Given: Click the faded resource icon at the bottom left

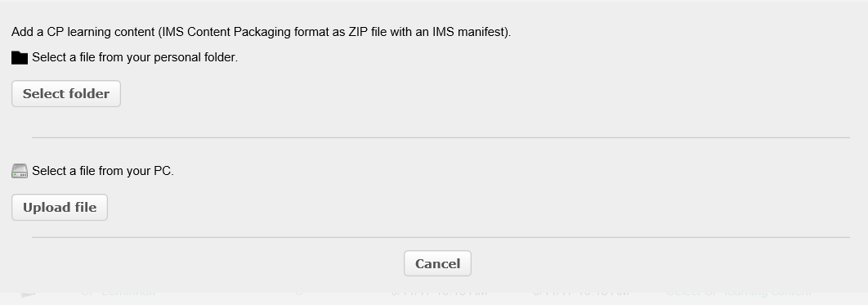Looking at the screenshot, I should 28,294.
